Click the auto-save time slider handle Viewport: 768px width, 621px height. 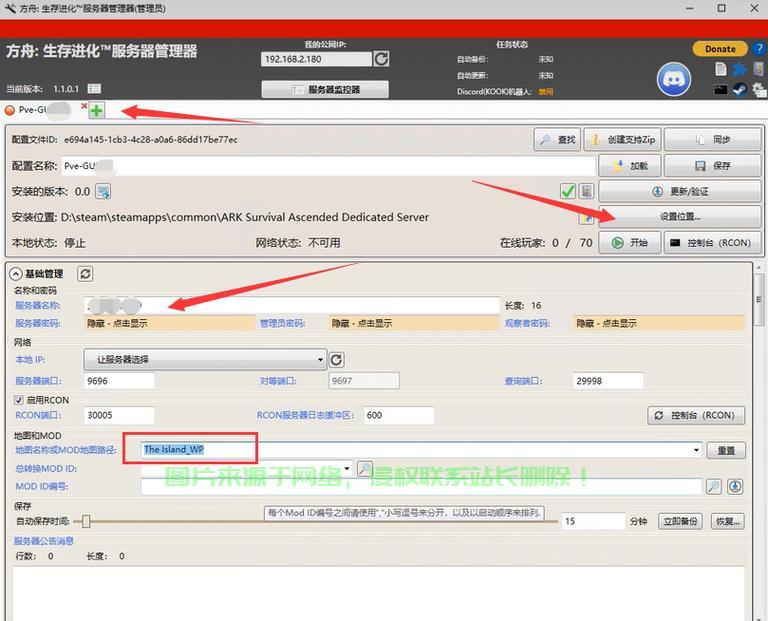click(x=86, y=522)
